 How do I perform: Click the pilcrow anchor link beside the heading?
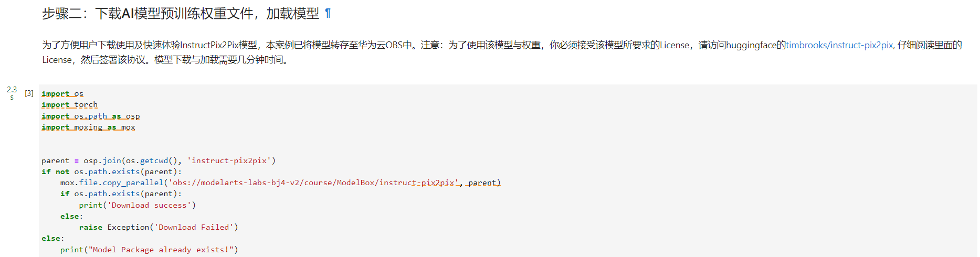point(328,14)
